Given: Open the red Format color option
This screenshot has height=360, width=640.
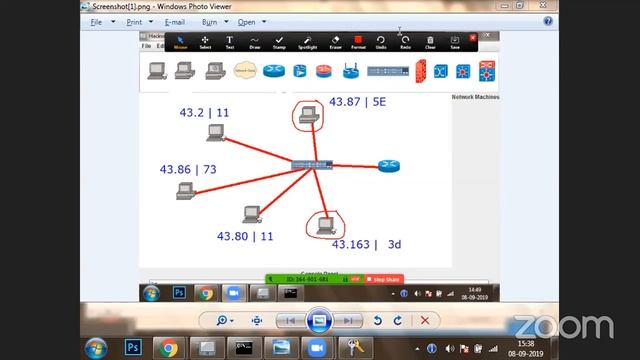Looking at the screenshot, I should pyautogui.click(x=358, y=42).
